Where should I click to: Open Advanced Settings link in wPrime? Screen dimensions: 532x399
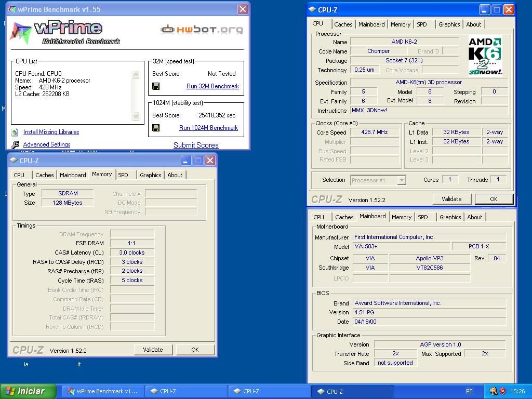pos(47,144)
